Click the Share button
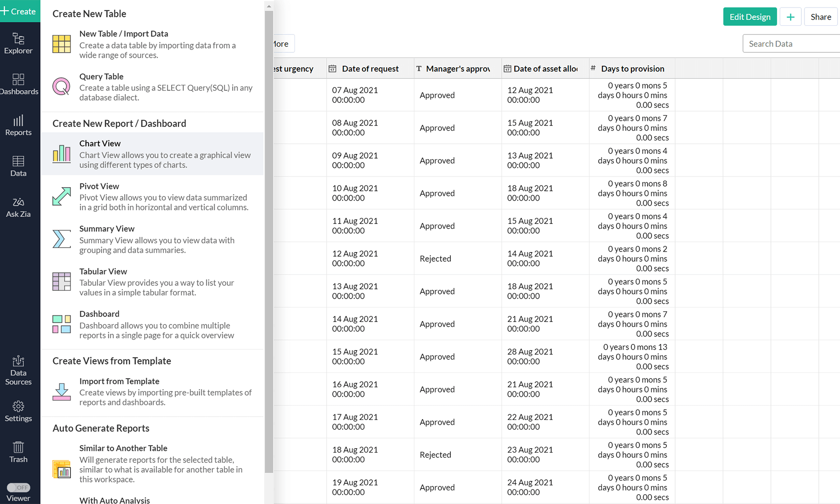Viewport: 840px width, 504px height. click(820, 16)
